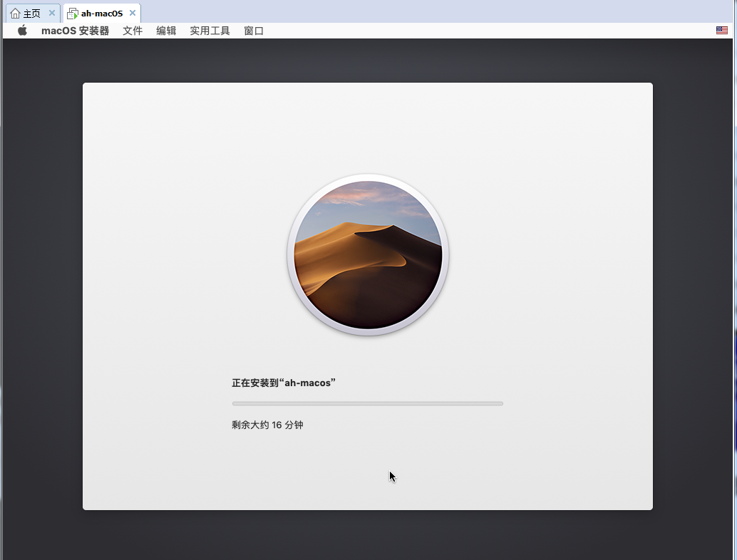The height and width of the screenshot is (560, 737).
Task: Expand the 实用工具 menu
Action: pos(210,31)
